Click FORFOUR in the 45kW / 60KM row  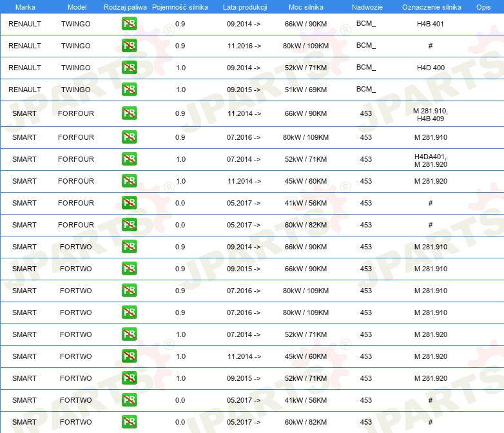76,181
